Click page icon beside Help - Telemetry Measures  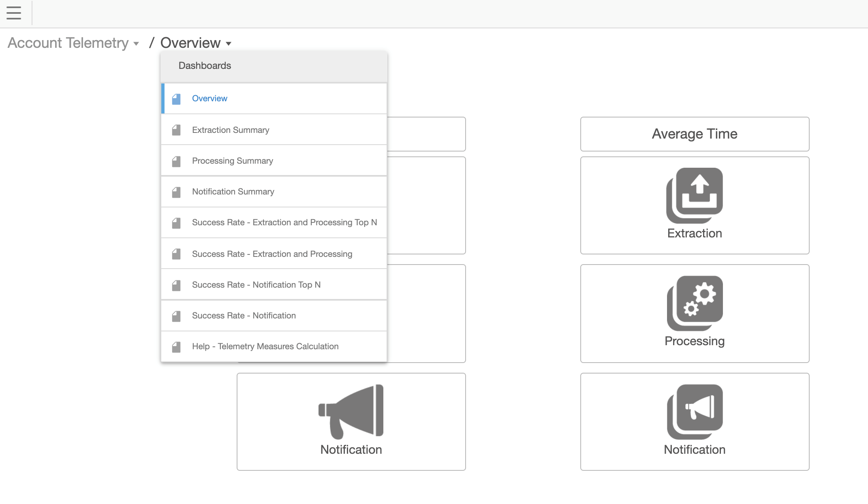pyautogui.click(x=176, y=347)
